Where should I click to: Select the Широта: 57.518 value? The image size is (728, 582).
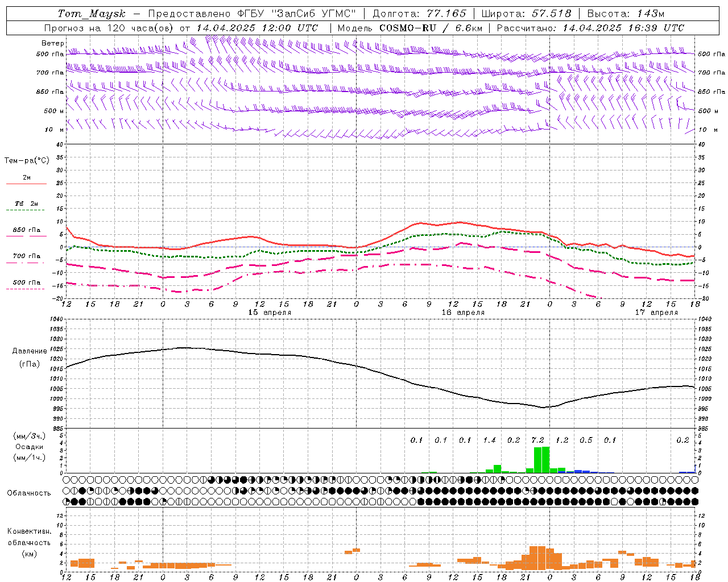point(526,14)
